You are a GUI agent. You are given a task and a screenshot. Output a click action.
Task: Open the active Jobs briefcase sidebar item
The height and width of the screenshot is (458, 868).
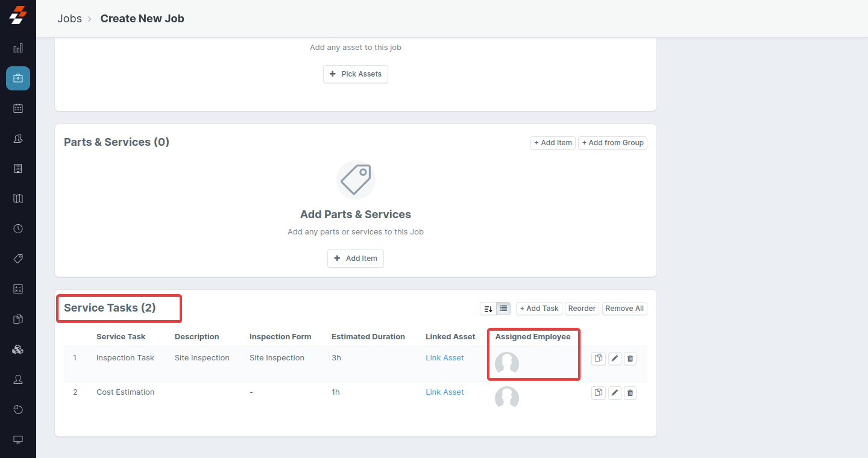18,78
